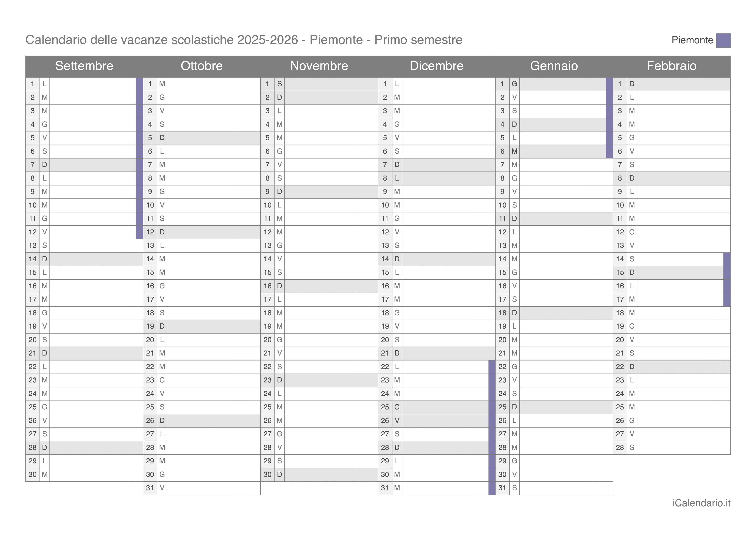Click day 26 V in Dicembre
The height and width of the screenshot is (535, 756).
[436, 421]
